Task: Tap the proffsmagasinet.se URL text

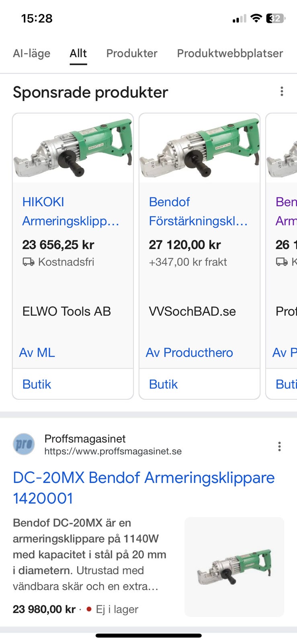Action: 113,452
